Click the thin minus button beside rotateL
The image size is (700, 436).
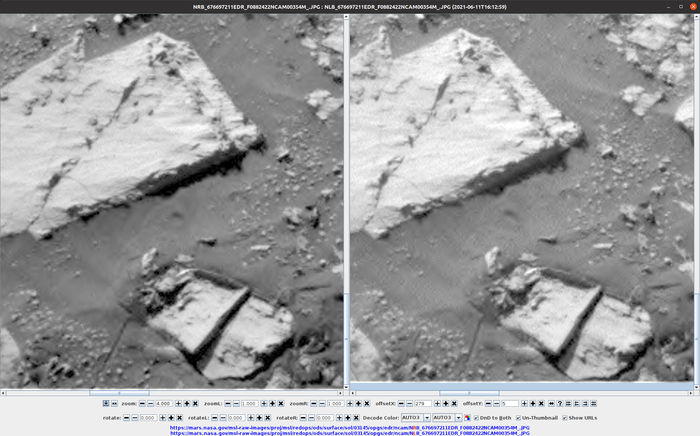click(x=223, y=418)
